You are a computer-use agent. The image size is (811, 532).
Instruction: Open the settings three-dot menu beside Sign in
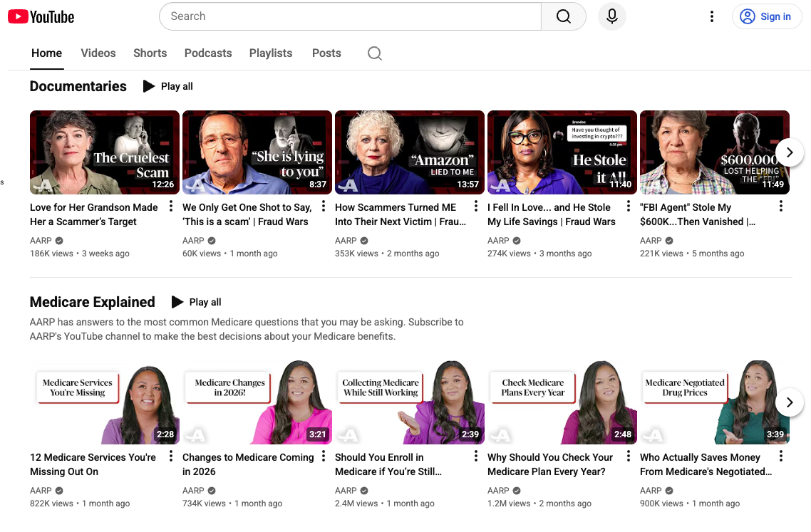711,16
